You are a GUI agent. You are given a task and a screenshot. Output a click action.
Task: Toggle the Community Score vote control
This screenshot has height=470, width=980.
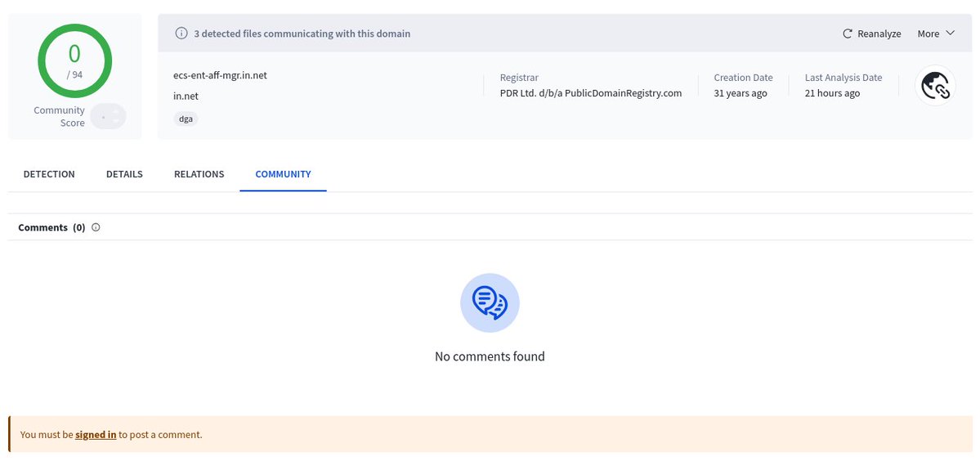pos(108,116)
